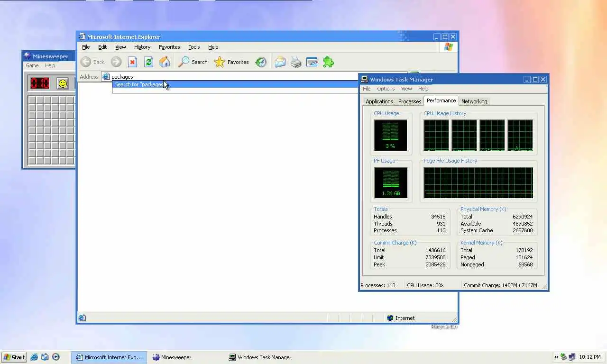
Task: Click the Handles value 34515
Action: tap(438, 217)
